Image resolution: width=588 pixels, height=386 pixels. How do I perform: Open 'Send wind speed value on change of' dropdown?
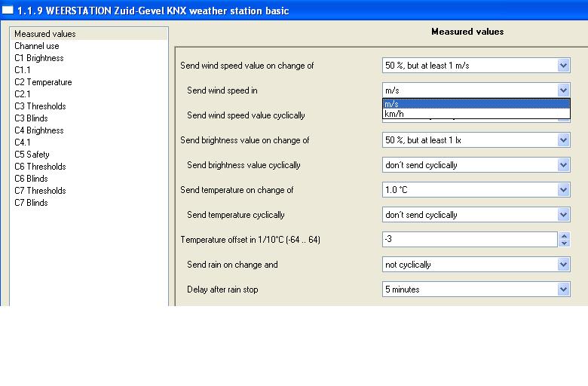point(563,66)
